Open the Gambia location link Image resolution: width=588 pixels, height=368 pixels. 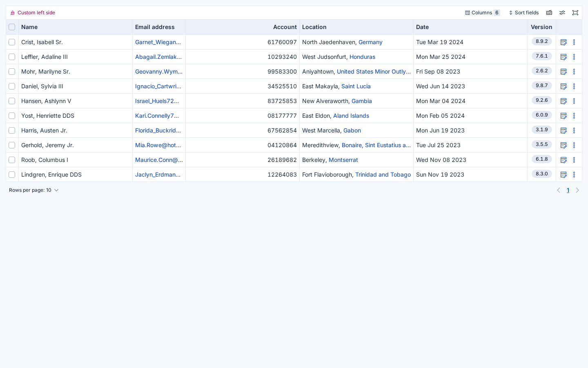pyautogui.click(x=362, y=101)
